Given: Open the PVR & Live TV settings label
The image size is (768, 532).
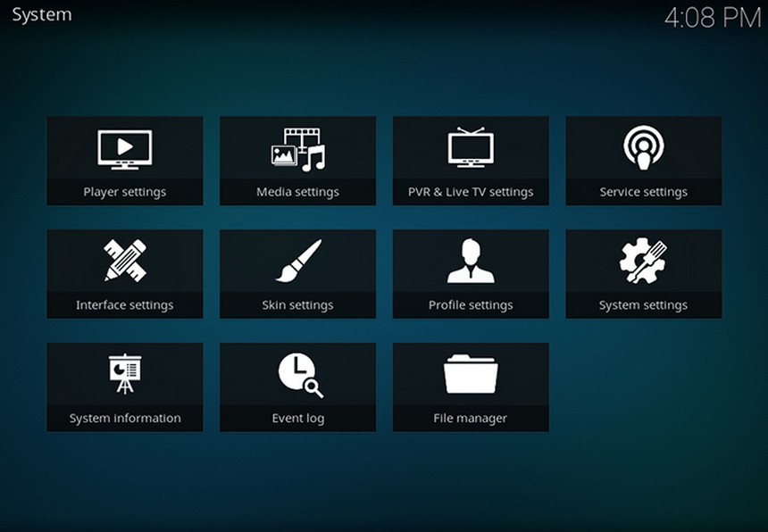Looking at the screenshot, I should click(x=471, y=192).
